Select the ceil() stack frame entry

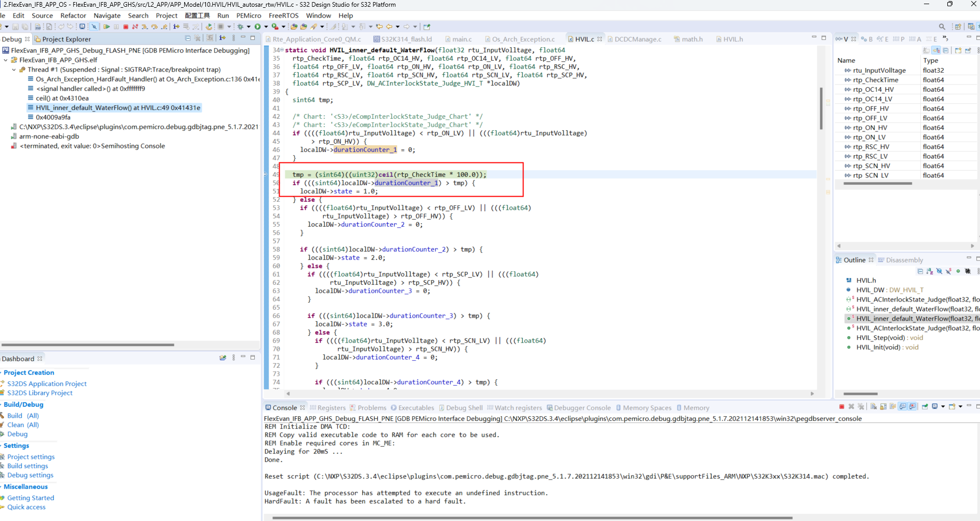[x=62, y=98]
